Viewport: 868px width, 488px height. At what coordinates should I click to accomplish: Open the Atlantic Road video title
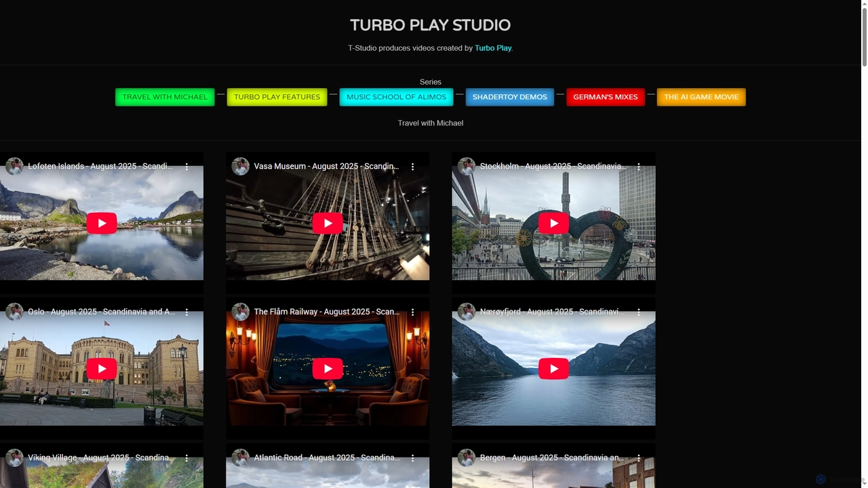tap(326, 457)
